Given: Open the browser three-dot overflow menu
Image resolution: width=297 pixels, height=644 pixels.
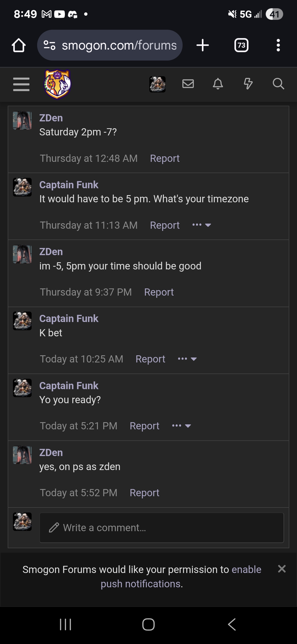Looking at the screenshot, I should [278, 45].
